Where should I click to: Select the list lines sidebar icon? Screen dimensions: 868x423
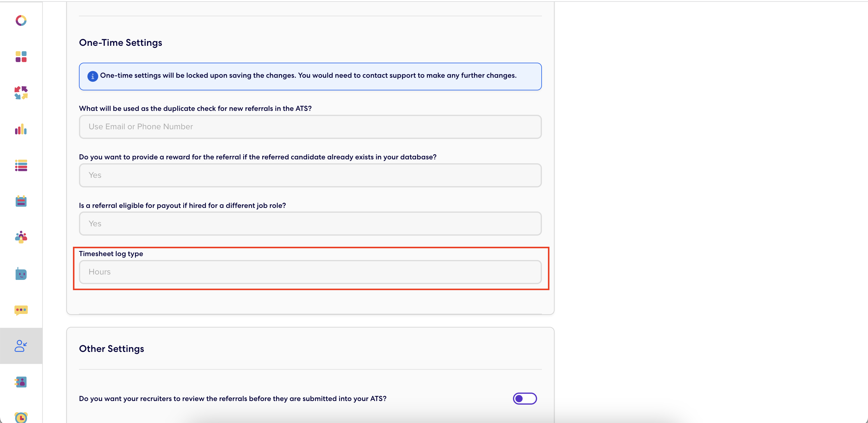click(x=21, y=165)
